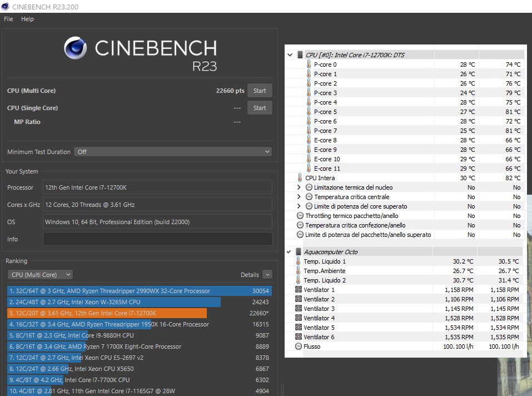
Task: Expand Limite di potenza del core superato
Action: coord(299,206)
